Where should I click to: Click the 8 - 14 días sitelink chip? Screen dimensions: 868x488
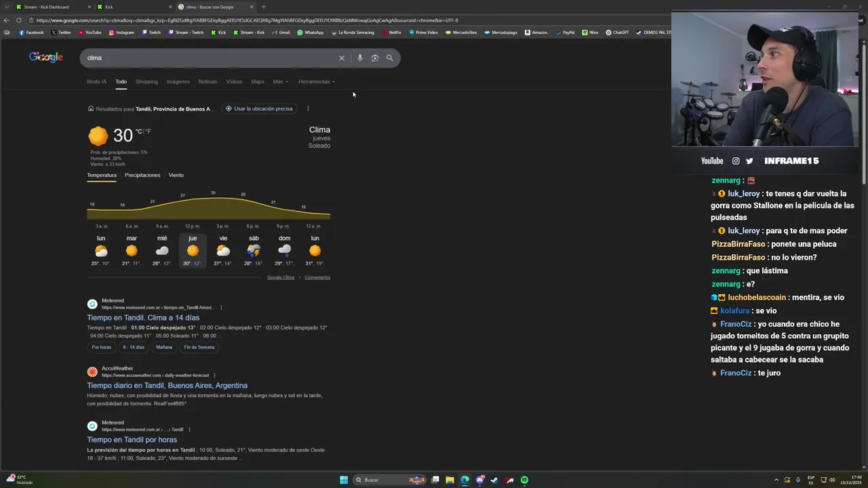[x=134, y=347]
